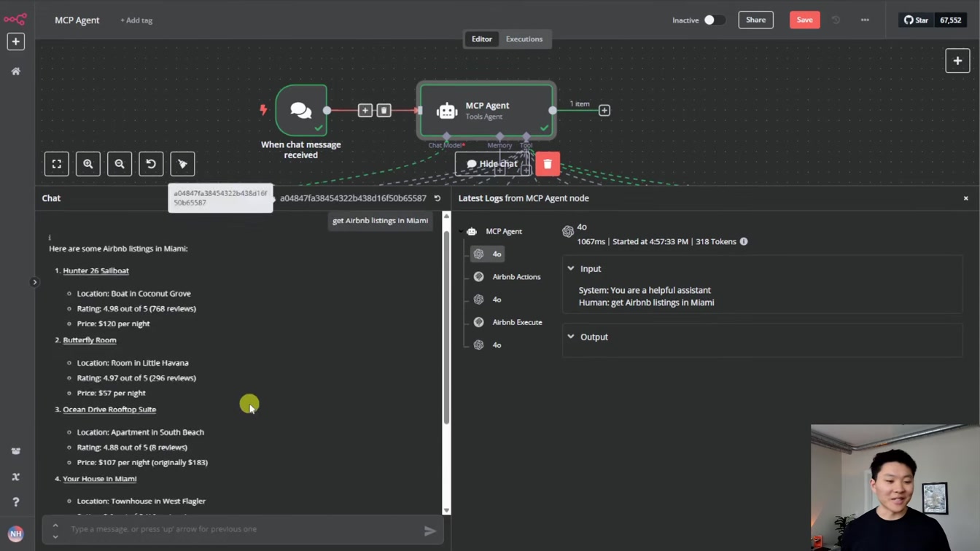Click the Hide chat button
980x551 pixels.
click(492, 164)
